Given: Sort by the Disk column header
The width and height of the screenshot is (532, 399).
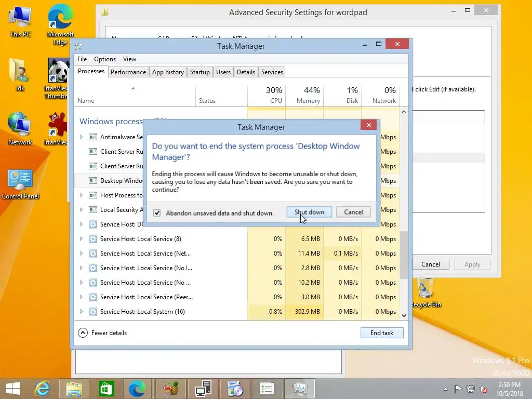Looking at the screenshot, I should (343, 96).
